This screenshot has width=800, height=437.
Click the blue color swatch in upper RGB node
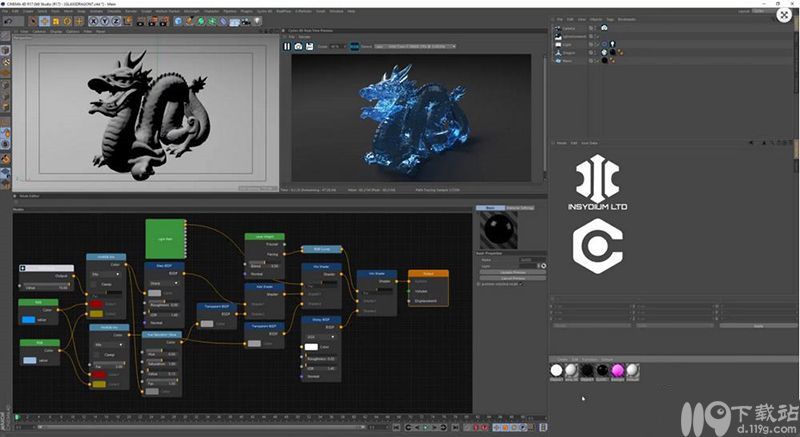click(x=29, y=320)
